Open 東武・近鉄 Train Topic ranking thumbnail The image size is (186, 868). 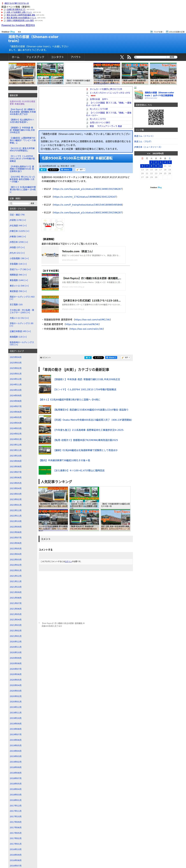coord(115,520)
